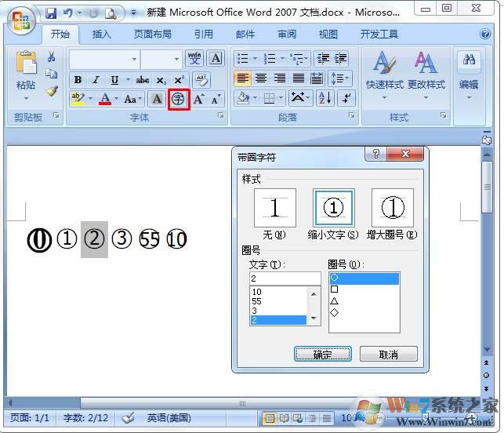The height and width of the screenshot is (433, 504).
Task: Select the 无 (N) style option
Action: point(274,208)
